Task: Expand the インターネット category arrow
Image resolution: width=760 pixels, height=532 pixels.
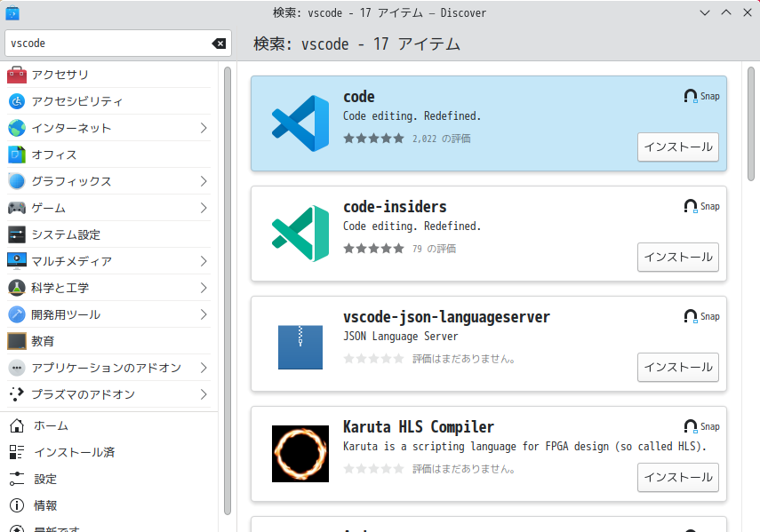Action: click(x=204, y=128)
